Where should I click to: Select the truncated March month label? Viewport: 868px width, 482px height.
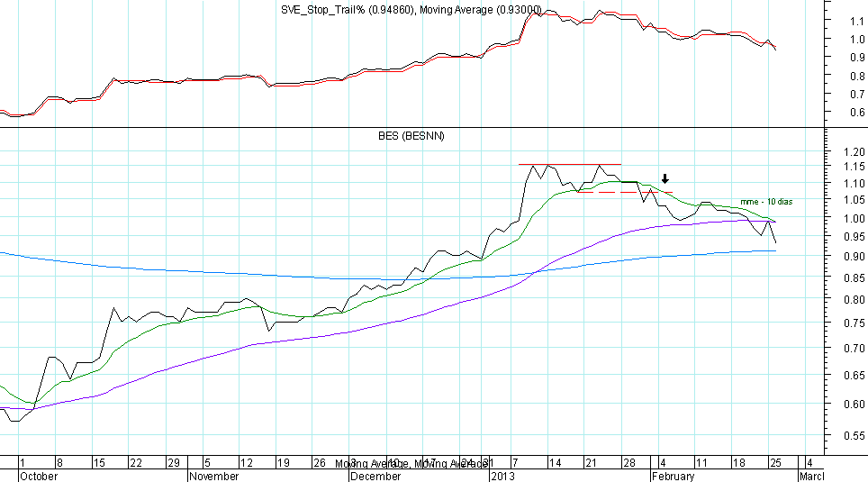tap(811, 476)
